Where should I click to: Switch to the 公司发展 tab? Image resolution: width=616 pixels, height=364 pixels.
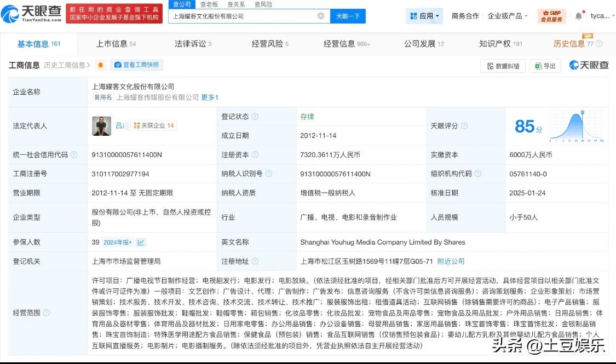(x=424, y=44)
